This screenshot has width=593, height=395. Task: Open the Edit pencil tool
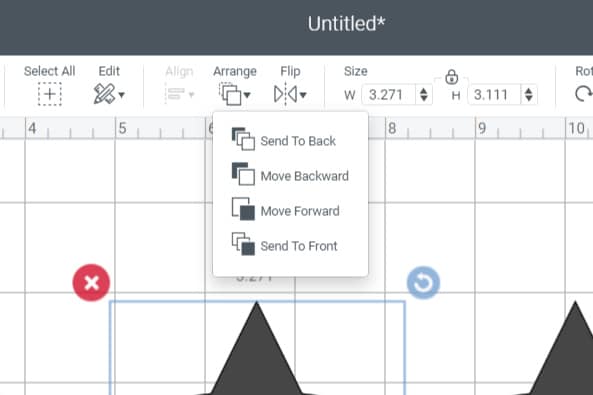[104, 94]
